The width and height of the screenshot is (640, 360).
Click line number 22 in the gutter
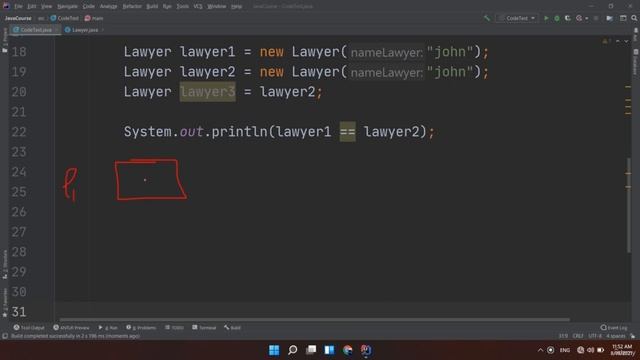[19, 132]
